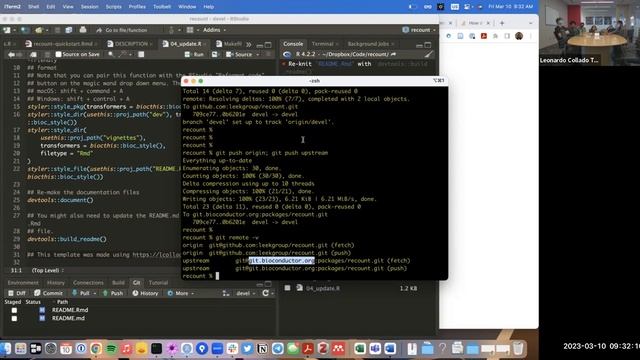Open the Profiles menu in the menu bar
This screenshot has height=360, width=640.
tap(137, 7)
